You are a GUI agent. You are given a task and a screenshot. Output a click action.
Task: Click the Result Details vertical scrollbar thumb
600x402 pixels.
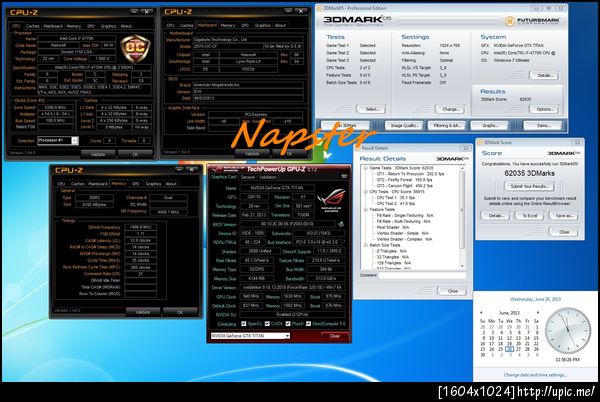coord(462,210)
